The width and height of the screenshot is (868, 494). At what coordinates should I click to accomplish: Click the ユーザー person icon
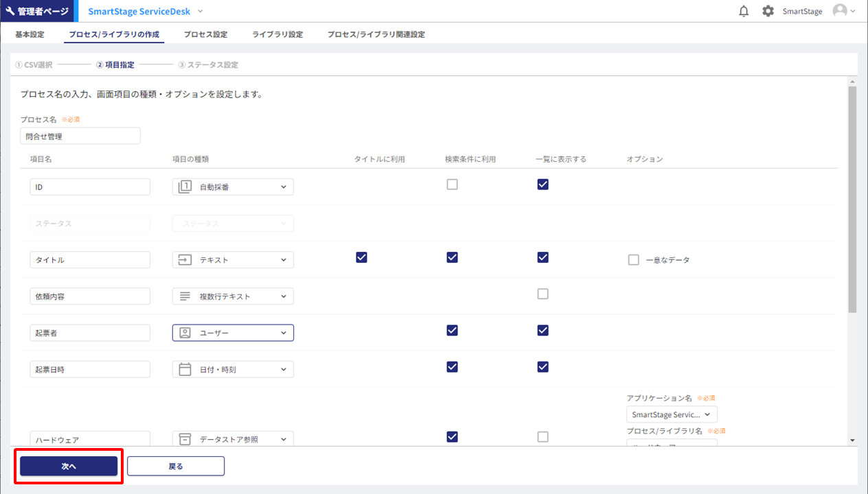[x=185, y=333]
